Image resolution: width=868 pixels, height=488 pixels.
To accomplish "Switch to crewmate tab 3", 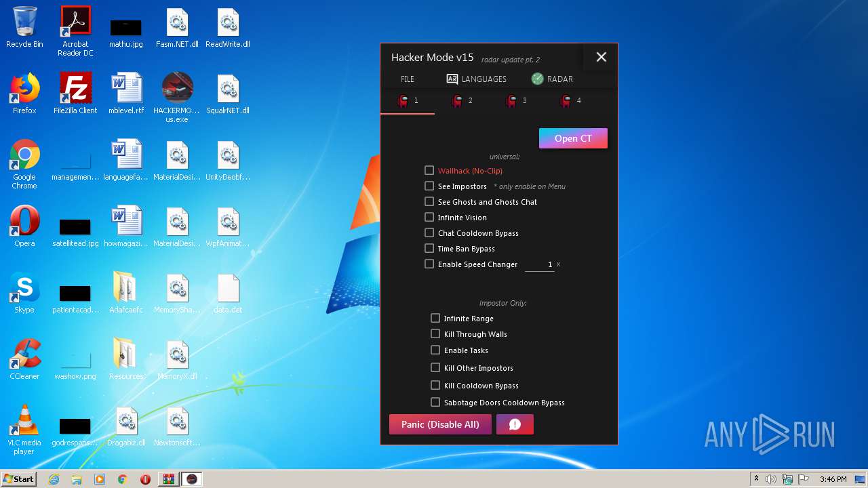I will coord(516,101).
